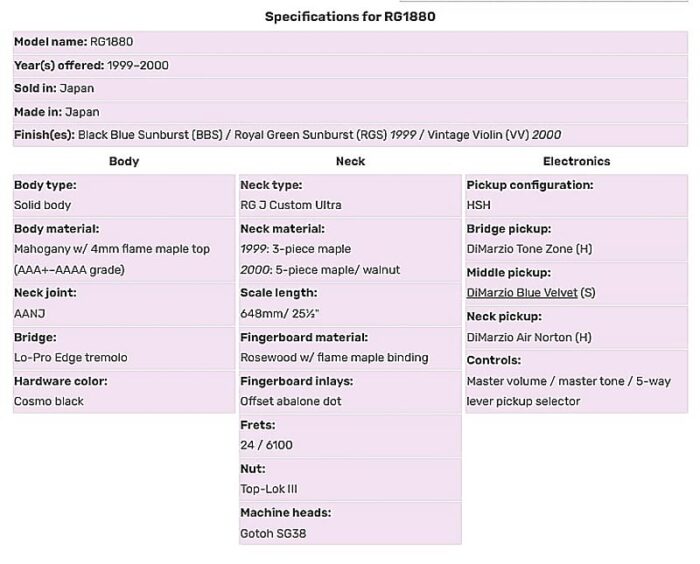Select the 'Specifications for RG1880' heading
This screenshot has width=700, height=564.
pos(350,17)
